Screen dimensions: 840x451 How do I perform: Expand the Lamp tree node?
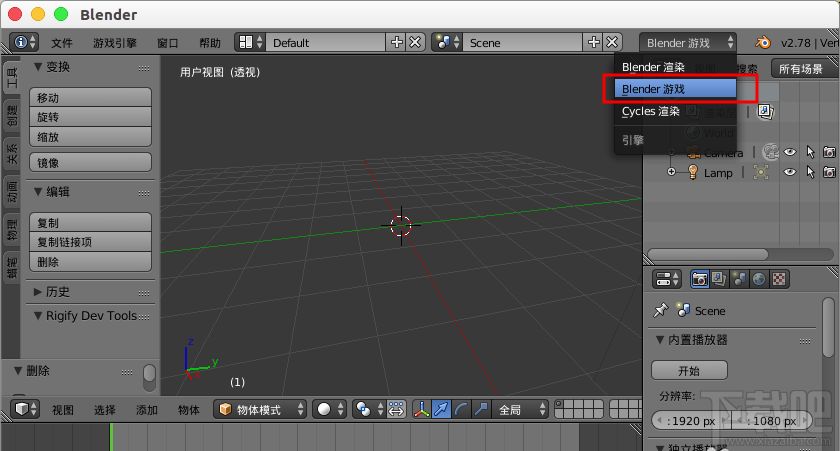(x=671, y=172)
